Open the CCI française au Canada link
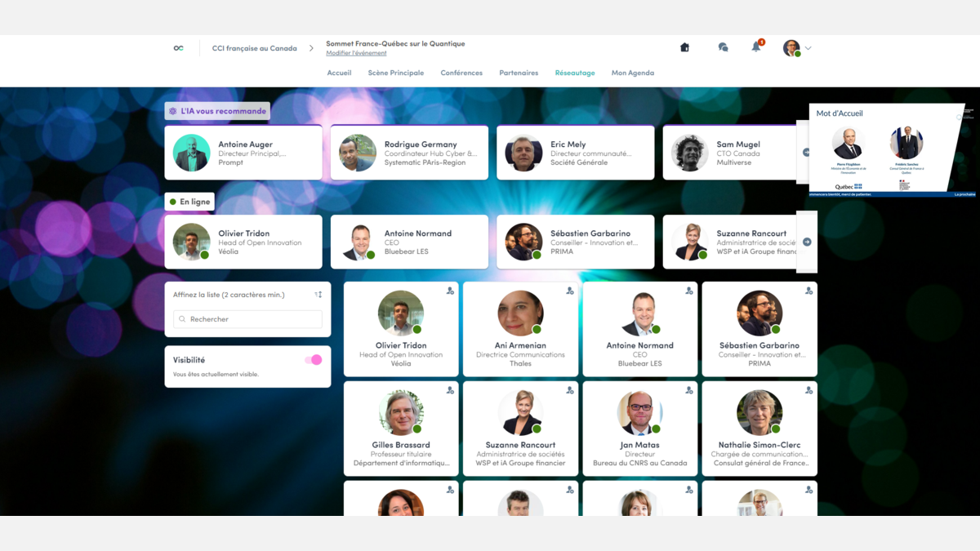980x551 pixels. [254, 48]
